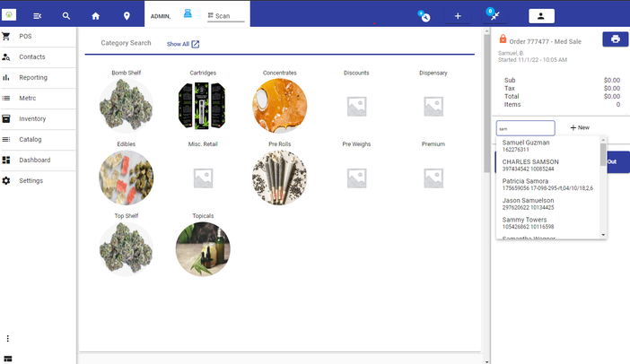Viewport: 630px width, 364px height.
Task: Click the scale icon next to ADMIN
Action: pyautogui.click(x=188, y=13)
